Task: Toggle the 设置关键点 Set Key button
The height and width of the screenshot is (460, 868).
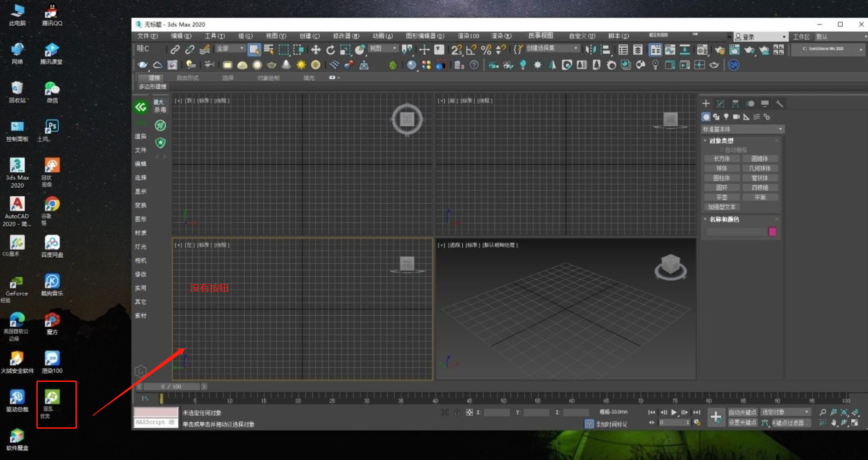Action: pyautogui.click(x=742, y=422)
